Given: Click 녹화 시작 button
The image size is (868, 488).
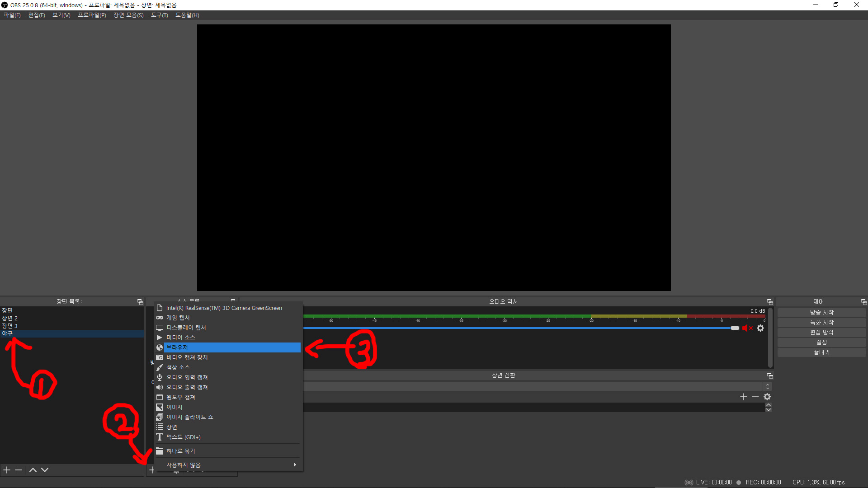Looking at the screenshot, I should [x=821, y=322].
